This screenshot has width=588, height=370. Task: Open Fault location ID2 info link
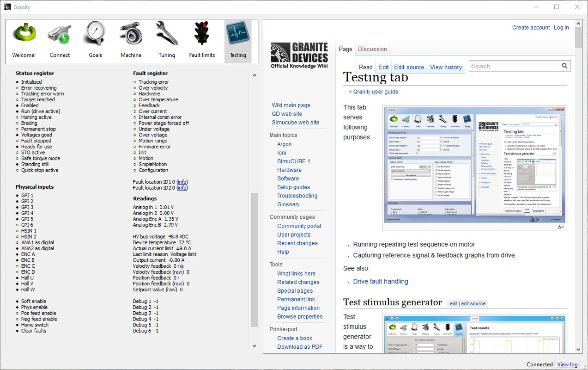point(182,188)
